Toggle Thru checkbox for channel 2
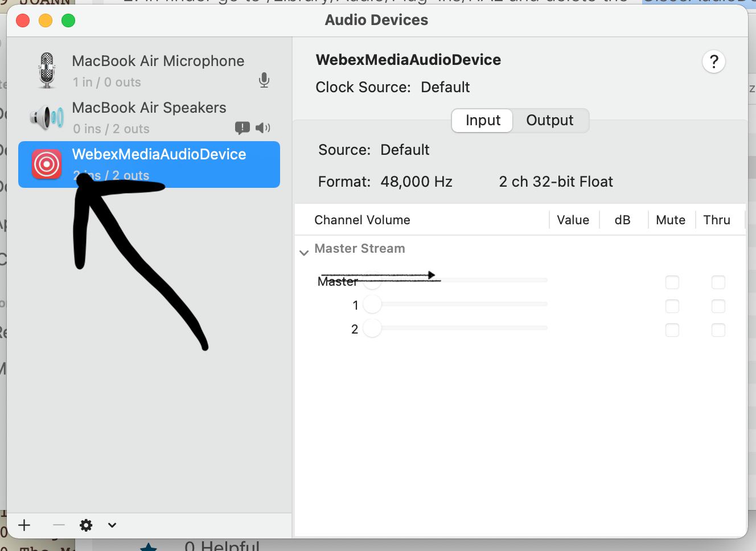Screen dimensions: 756x551 718,330
